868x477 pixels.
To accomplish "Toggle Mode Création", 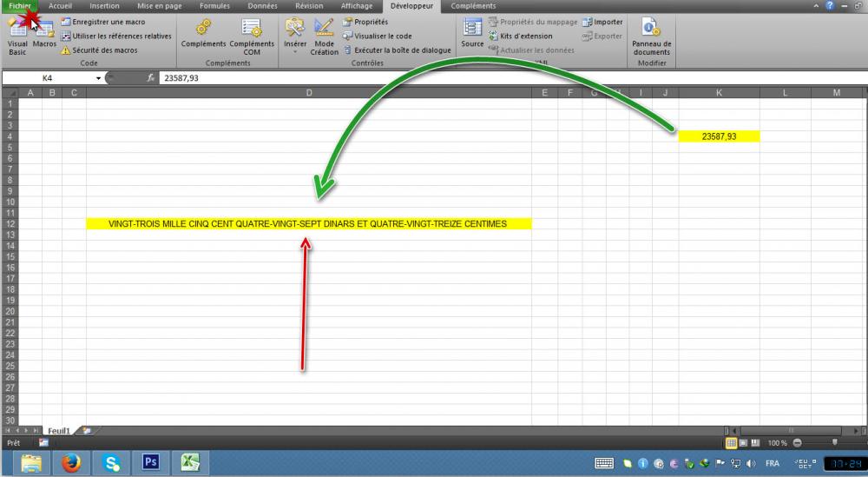I will coord(324,36).
